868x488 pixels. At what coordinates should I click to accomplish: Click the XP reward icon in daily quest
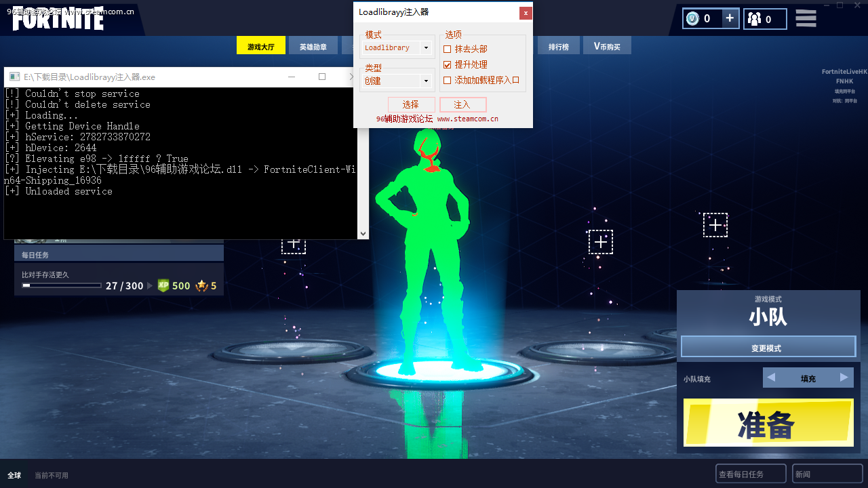[163, 285]
